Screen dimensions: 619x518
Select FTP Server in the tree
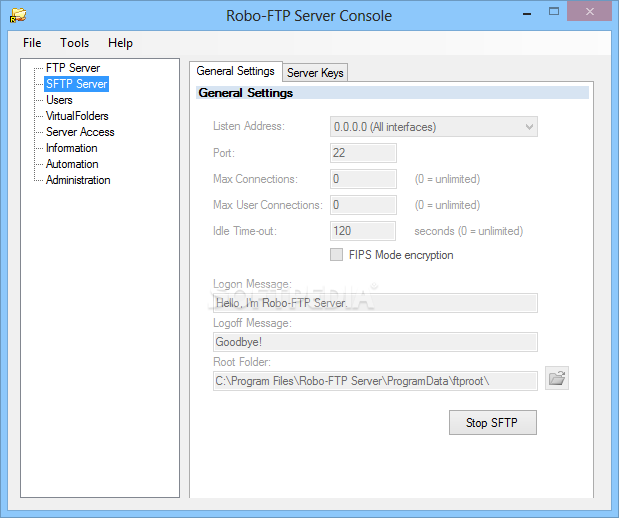pyautogui.click(x=73, y=68)
